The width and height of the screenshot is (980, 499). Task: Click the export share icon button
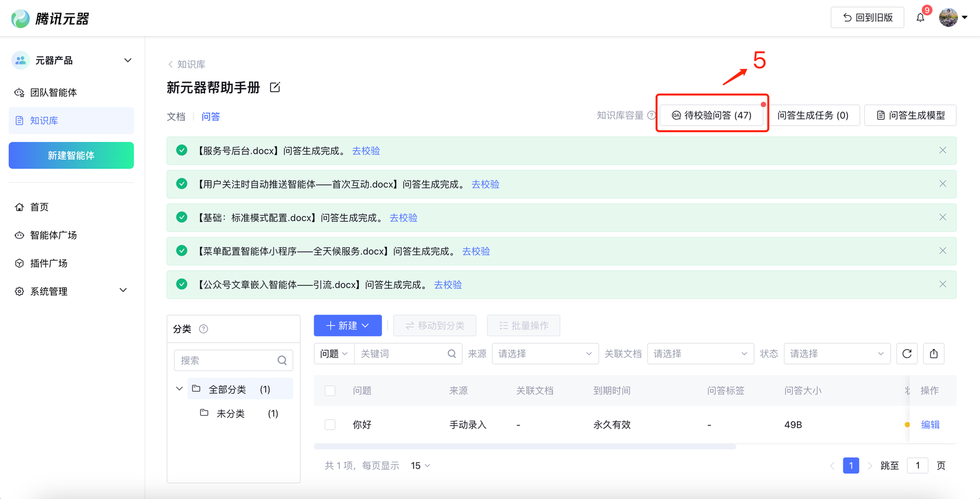(x=933, y=354)
